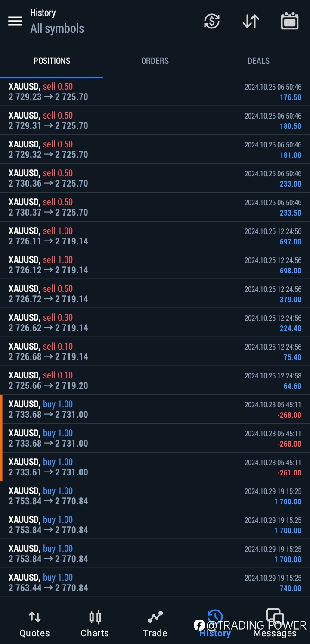Open the hamburger menu

pos(15,21)
